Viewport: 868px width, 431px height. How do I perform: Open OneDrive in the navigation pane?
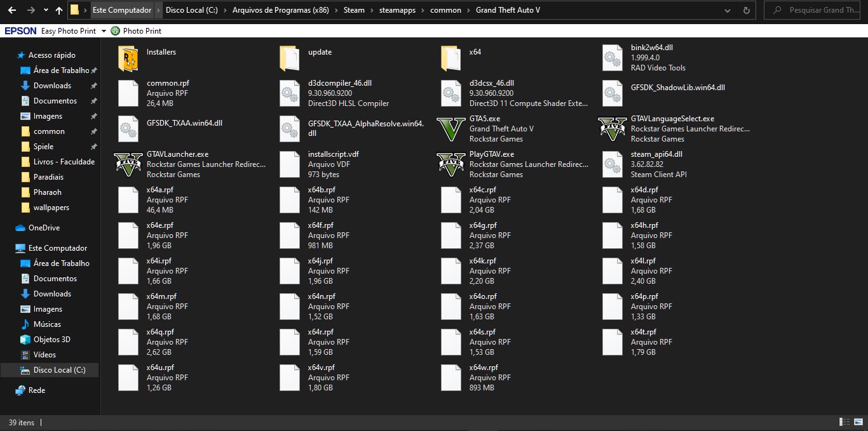(44, 228)
